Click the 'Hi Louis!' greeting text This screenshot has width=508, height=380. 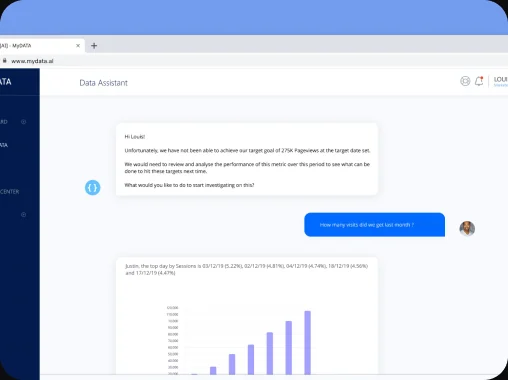pyautogui.click(x=135, y=137)
